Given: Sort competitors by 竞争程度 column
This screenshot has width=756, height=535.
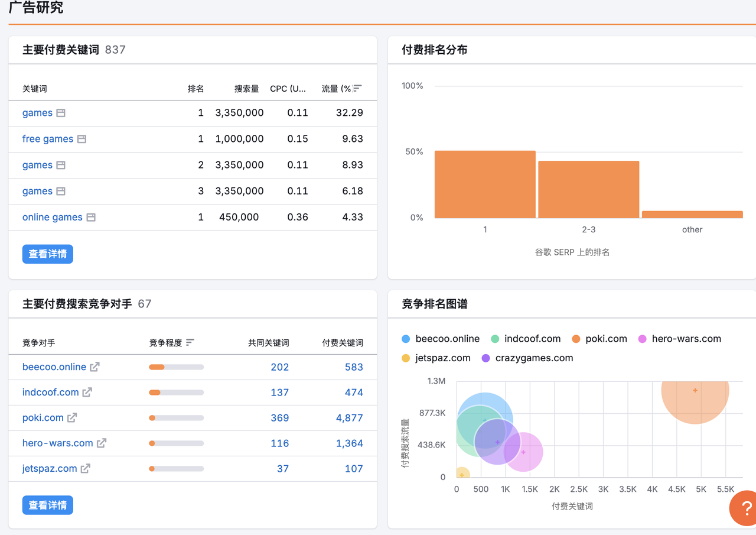Looking at the screenshot, I should tap(190, 343).
